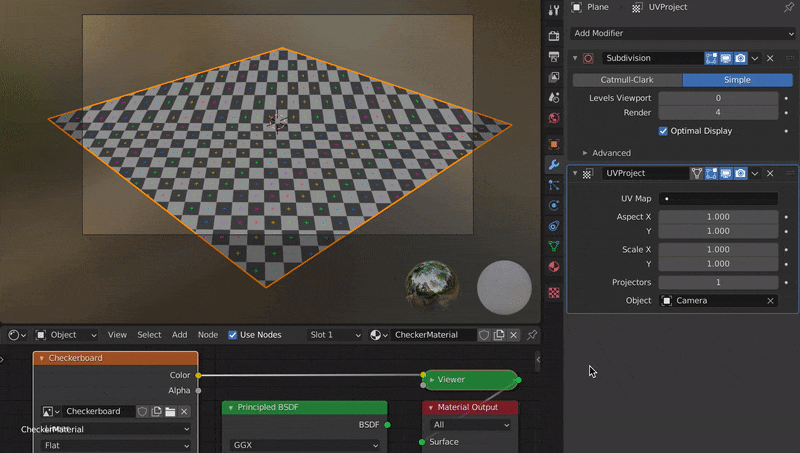Toggle UVProject edit mode display
This screenshot has height=453, width=800.
click(711, 173)
